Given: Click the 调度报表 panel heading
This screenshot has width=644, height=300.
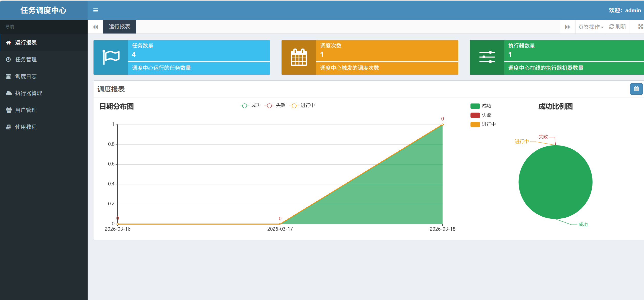Looking at the screenshot, I should click(x=111, y=89).
